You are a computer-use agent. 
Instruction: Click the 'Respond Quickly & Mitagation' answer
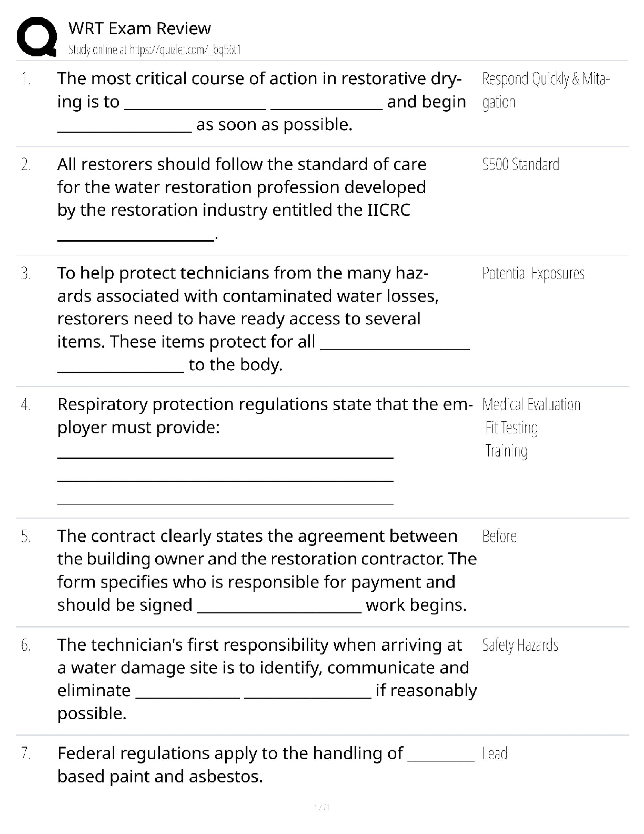546,90
